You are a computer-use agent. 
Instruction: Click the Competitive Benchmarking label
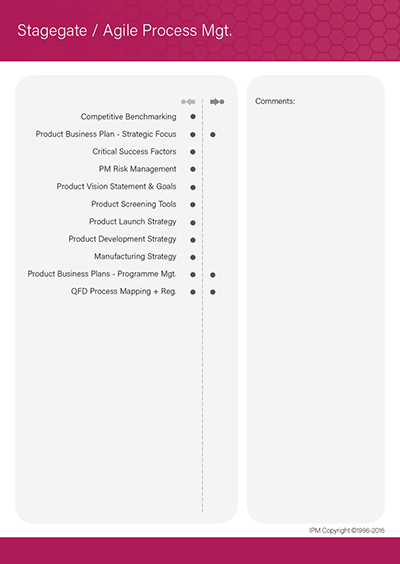click(128, 117)
